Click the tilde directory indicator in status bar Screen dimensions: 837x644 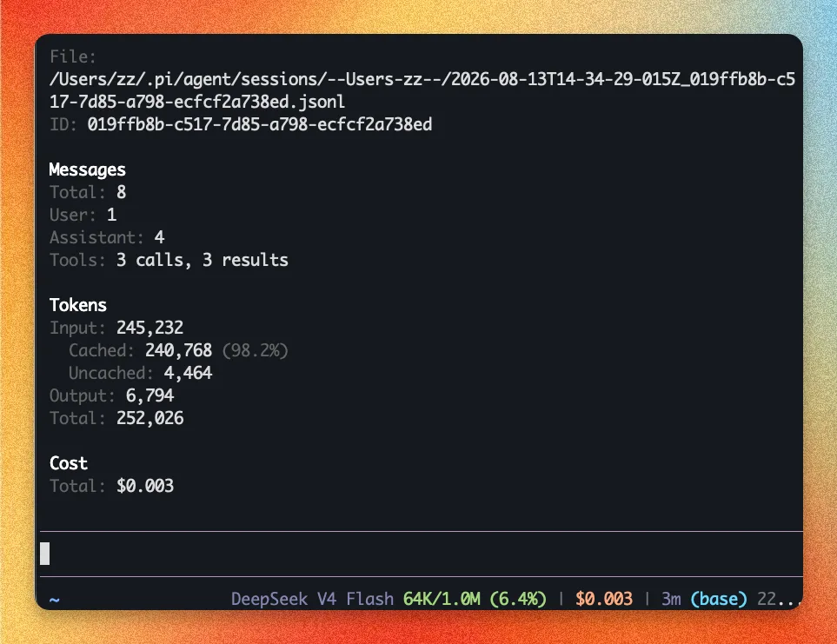click(x=54, y=599)
